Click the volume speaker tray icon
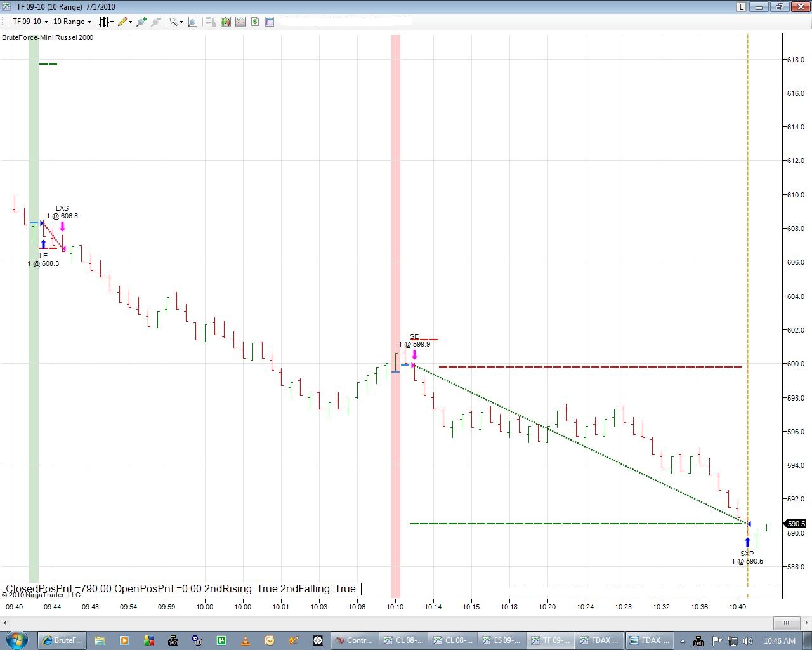This screenshot has height=650, width=812. (x=748, y=640)
